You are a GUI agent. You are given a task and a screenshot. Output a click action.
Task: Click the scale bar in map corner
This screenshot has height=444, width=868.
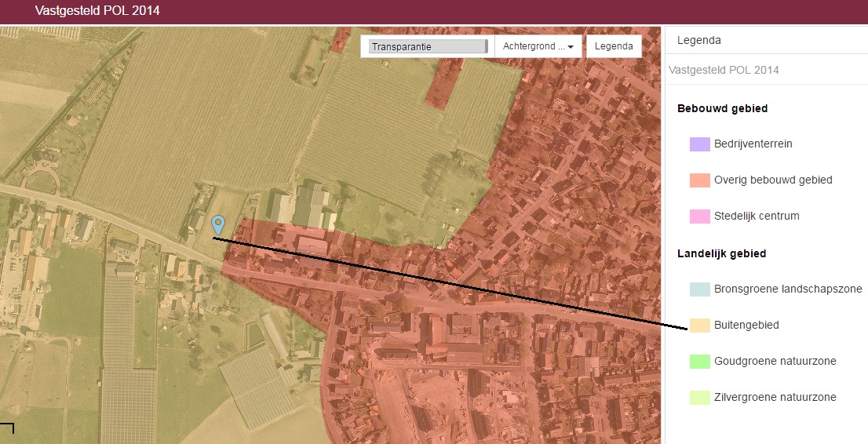coord(8,428)
